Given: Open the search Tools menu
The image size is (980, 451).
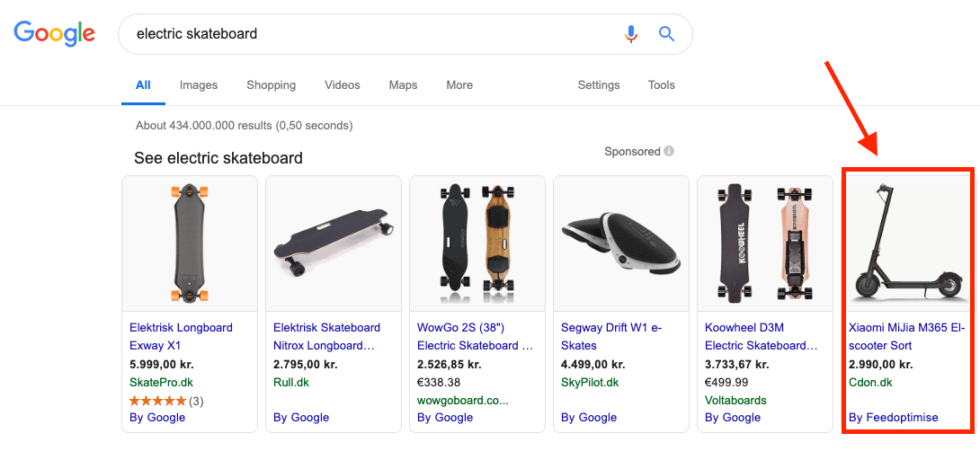Looking at the screenshot, I should click(x=661, y=85).
